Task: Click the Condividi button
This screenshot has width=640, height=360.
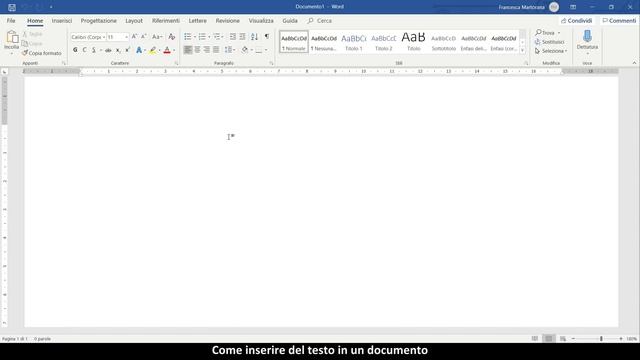Action: tap(576, 20)
